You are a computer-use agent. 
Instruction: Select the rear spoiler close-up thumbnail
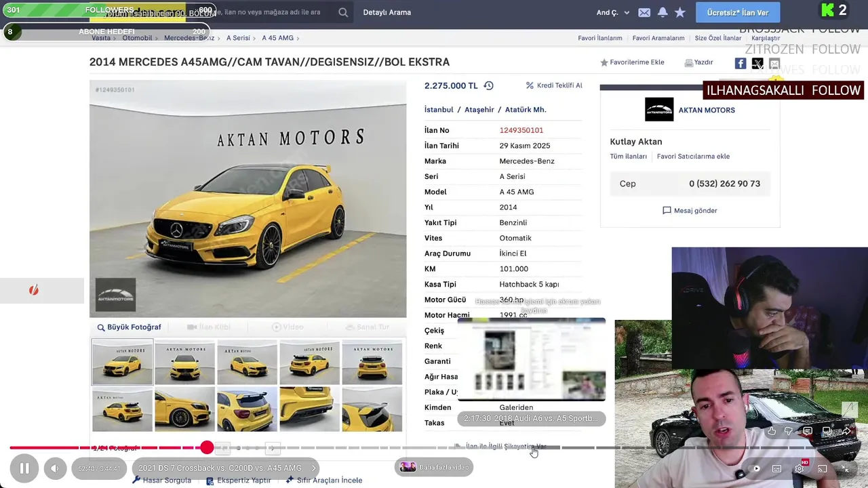tap(372, 409)
